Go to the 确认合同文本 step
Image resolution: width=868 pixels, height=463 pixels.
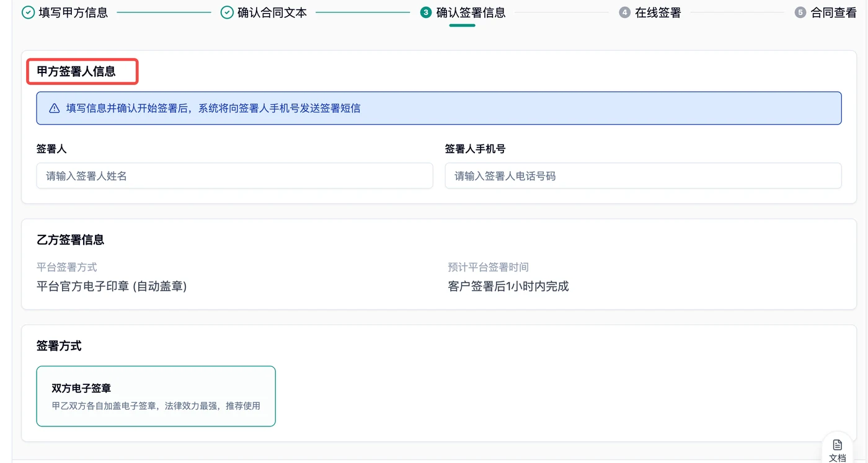tap(272, 12)
